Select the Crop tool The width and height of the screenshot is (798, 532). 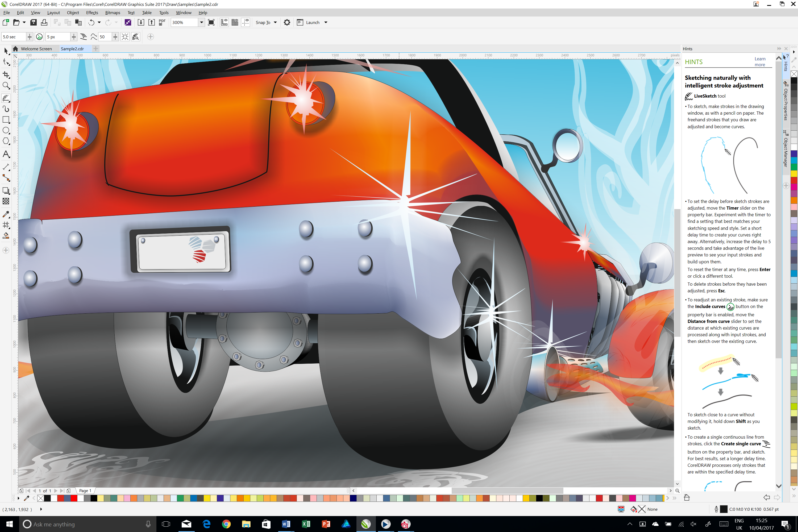click(6, 74)
